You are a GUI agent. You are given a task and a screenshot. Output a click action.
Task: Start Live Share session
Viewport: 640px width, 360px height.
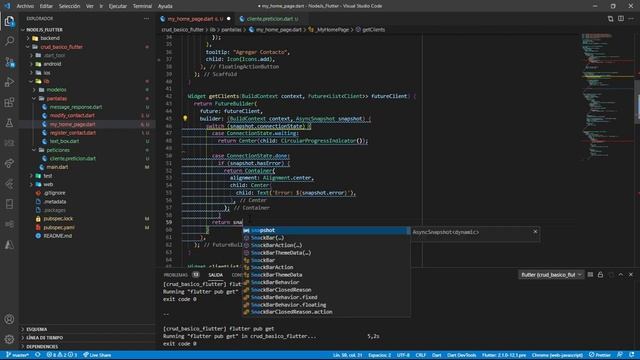(x=97, y=355)
